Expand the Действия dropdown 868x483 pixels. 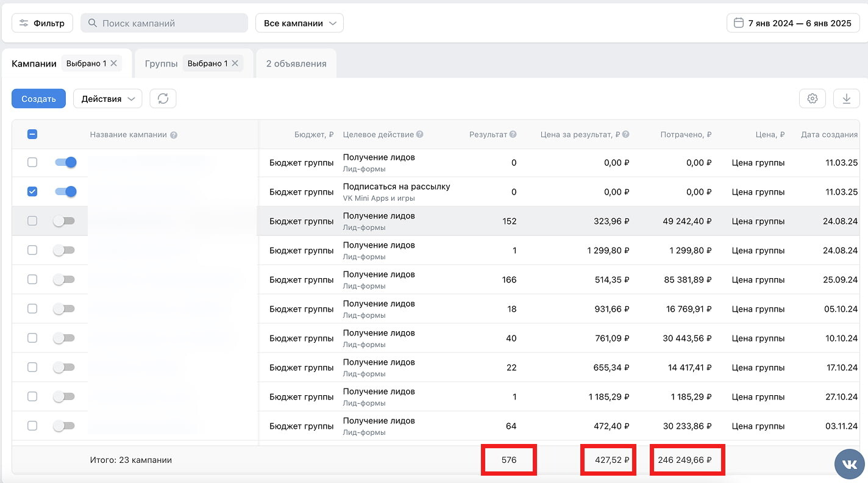108,99
